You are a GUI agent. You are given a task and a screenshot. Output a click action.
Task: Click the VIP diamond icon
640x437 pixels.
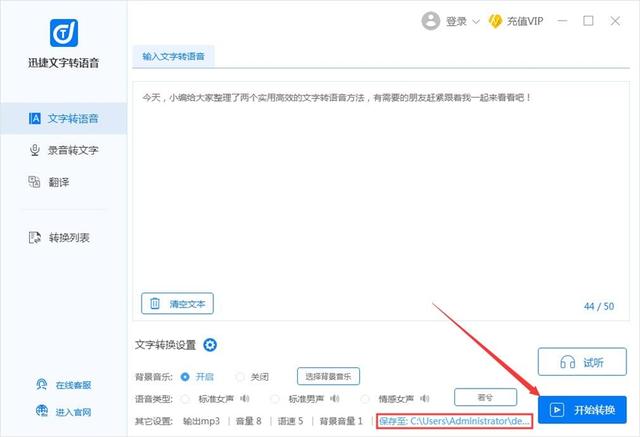(495, 21)
